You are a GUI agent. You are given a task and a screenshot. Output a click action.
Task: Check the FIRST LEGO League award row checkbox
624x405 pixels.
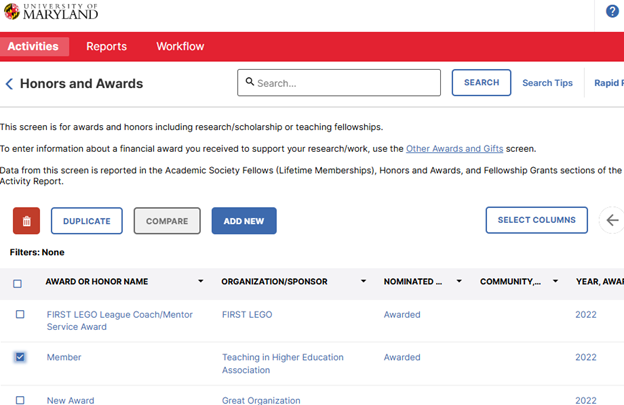(x=20, y=315)
